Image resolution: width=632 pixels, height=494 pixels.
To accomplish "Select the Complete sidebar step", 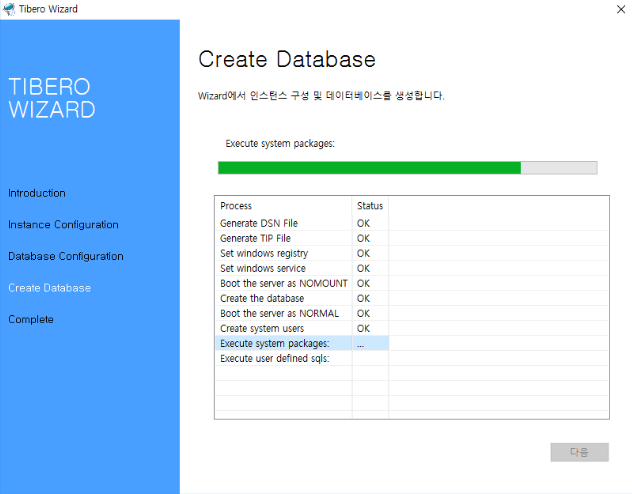I will 31,319.
